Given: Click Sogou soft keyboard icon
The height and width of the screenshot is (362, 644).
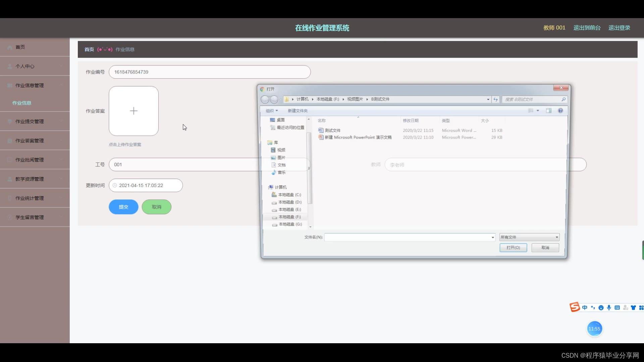Looking at the screenshot, I should pyautogui.click(x=617, y=307).
